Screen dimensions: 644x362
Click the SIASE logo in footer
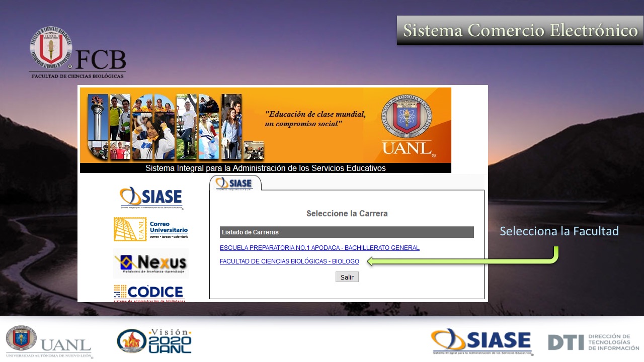[x=481, y=342]
